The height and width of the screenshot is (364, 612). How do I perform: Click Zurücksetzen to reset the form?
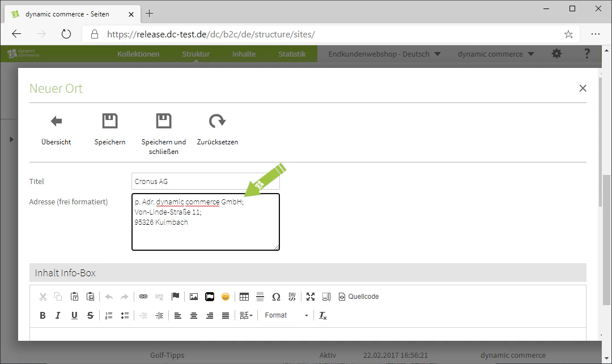pyautogui.click(x=218, y=130)
